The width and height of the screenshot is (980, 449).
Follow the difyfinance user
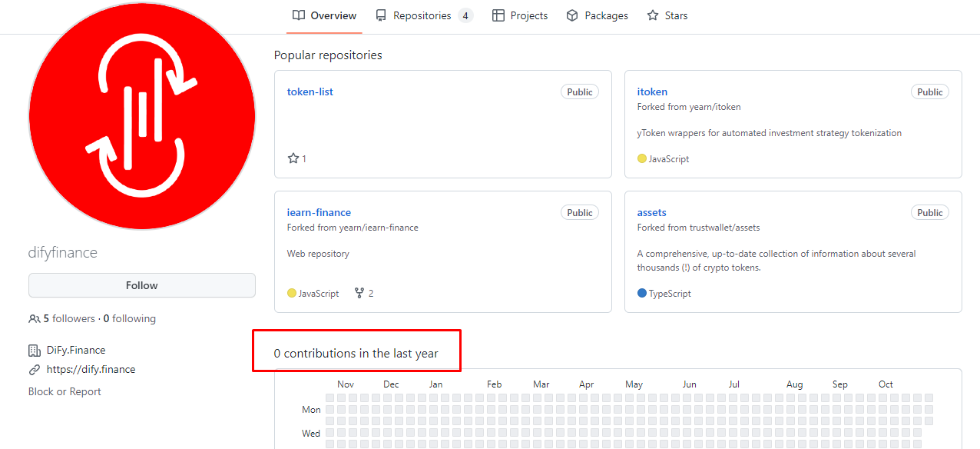(142, 285)
